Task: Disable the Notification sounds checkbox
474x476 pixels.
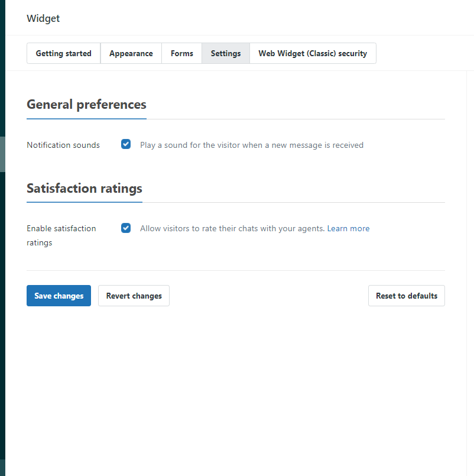Action: point(126,144)
